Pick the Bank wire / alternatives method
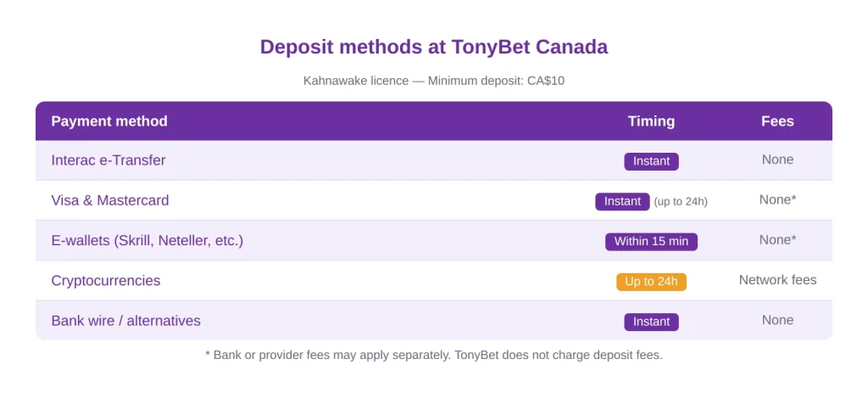This screenshot has height=398, width=868. pos(125,321)
